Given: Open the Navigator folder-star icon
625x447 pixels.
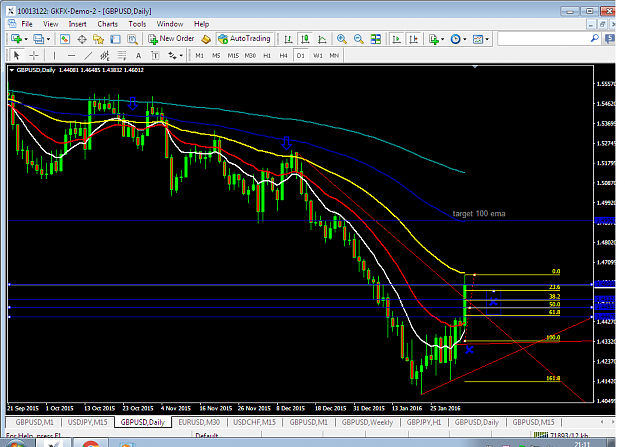Looking at the screenshot, I should click(x=98, y=39).
